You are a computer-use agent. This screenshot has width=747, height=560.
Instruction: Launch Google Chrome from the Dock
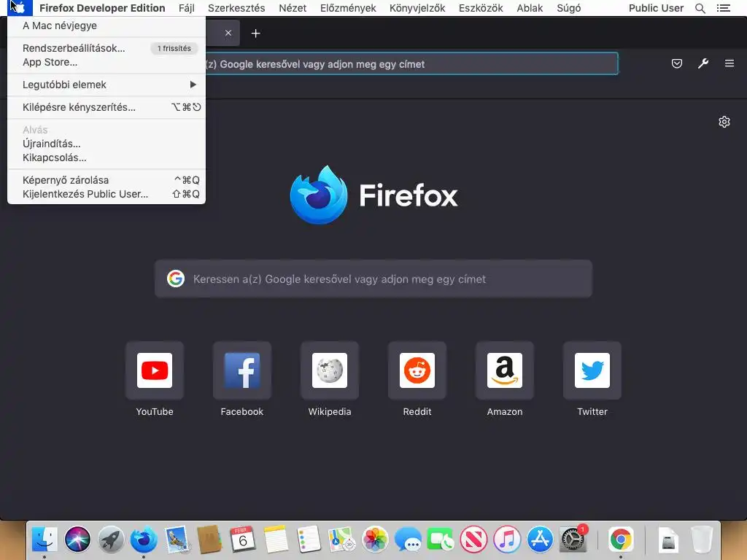tap(621, 540)
